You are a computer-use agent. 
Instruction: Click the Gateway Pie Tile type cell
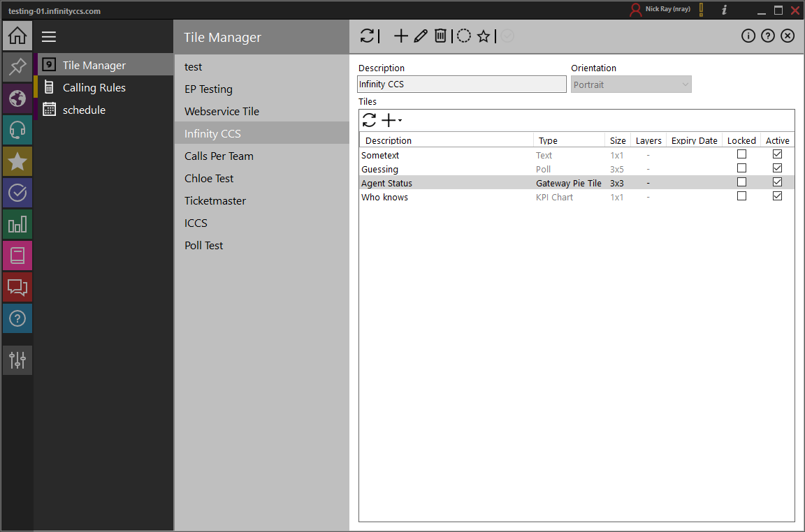pos(568,183)
